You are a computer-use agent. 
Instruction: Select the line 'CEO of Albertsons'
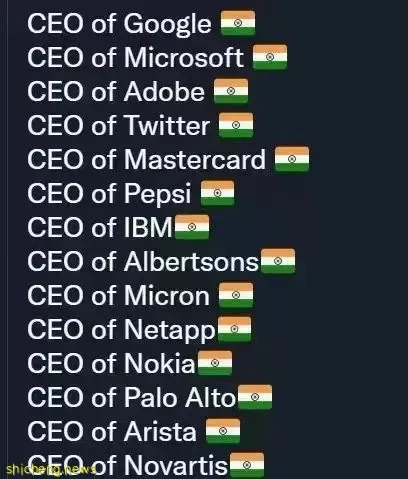tap(143, 261)
